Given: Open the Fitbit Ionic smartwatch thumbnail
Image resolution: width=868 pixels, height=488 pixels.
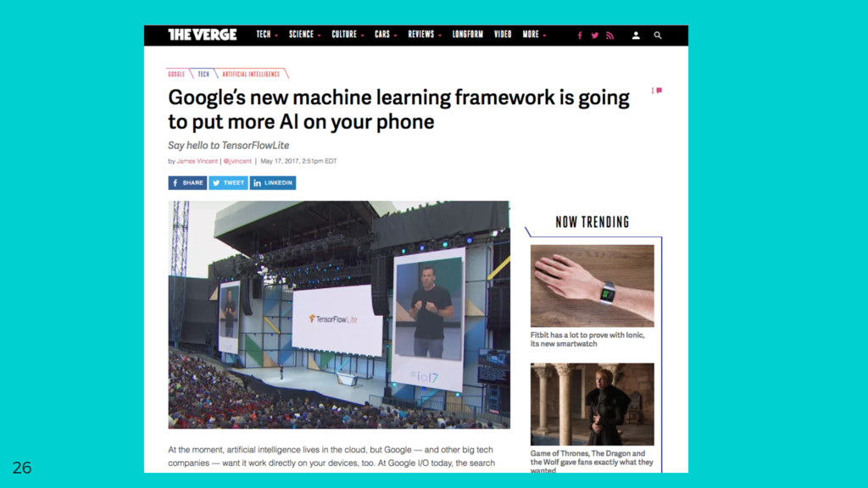Looking at the screenshot, I should coord(593,286).
